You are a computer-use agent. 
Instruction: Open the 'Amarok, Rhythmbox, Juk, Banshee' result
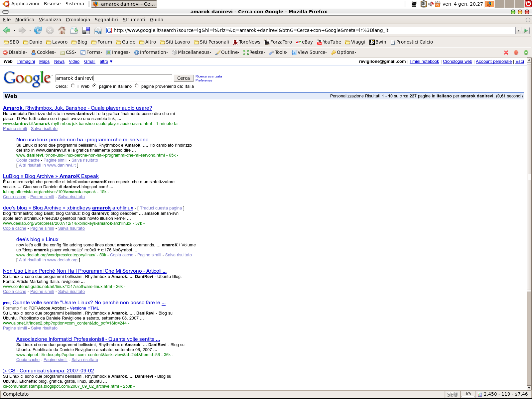(x=77, y=108)
